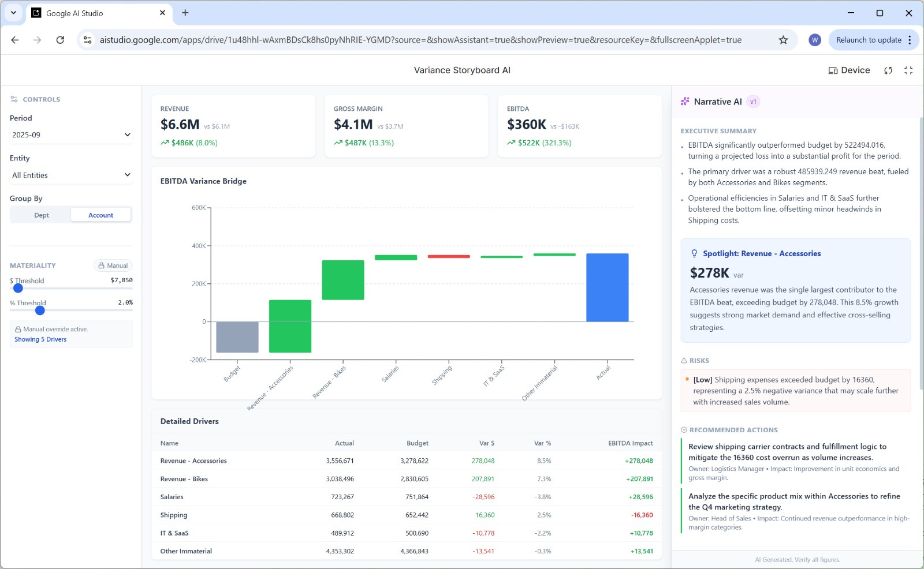
Task: Click the gray Budget bar in chart
Action: pos(237,337)
